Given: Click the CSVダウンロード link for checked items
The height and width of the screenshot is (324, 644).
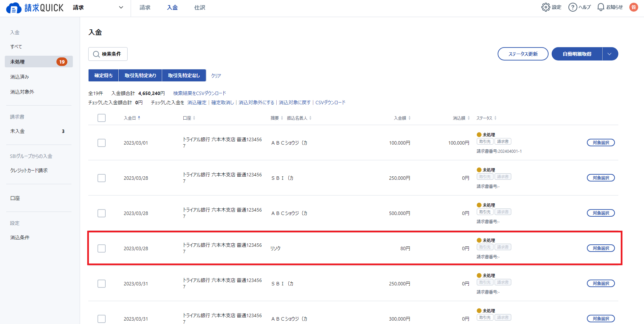Looking at the screenshot, I should 330,103.
